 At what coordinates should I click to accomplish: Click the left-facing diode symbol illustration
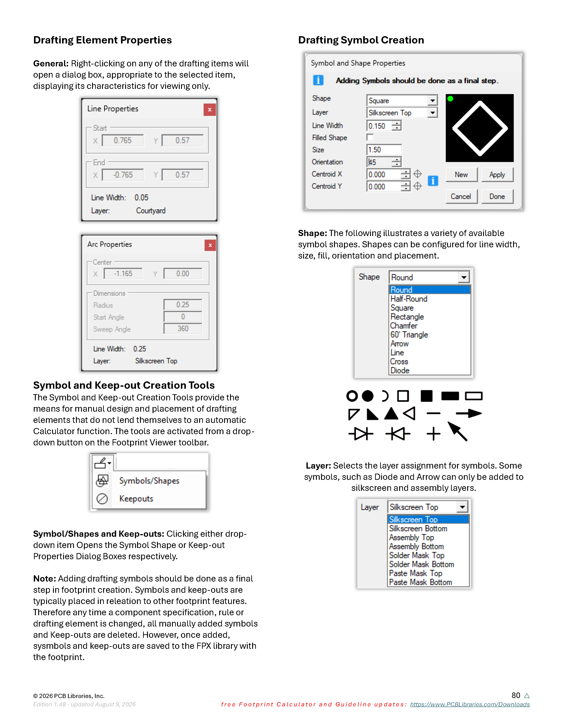coord(398,434)
